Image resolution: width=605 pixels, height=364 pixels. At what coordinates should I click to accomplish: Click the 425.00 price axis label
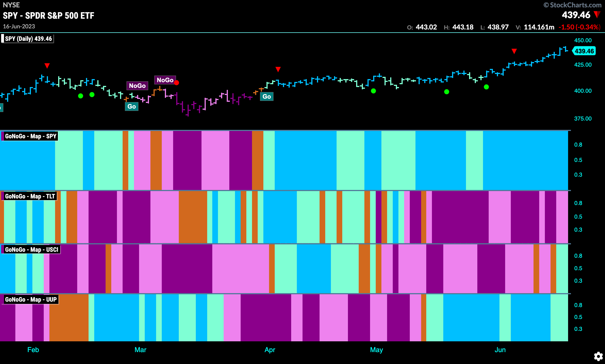583,65
